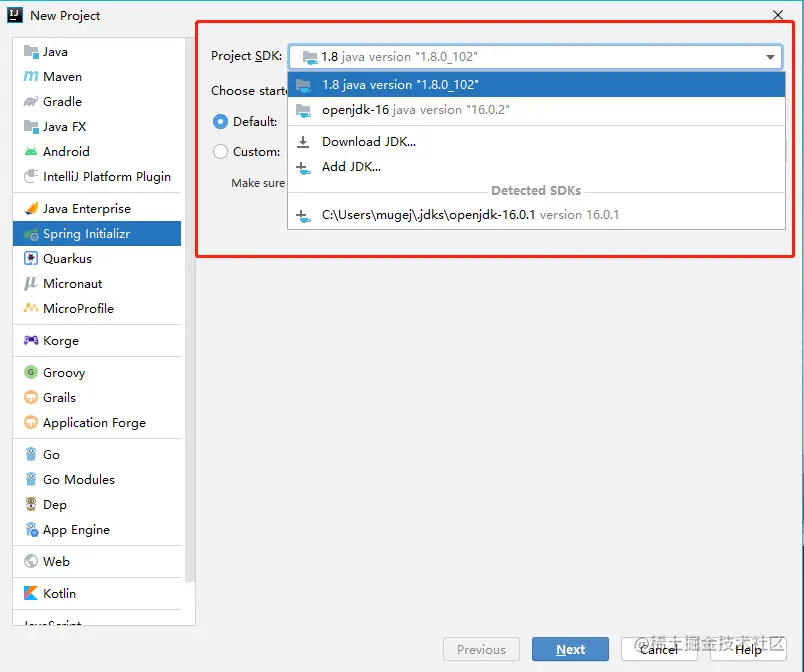Select Kotlin project type
This screenshot has height=672, width=804.
[97, 593]
